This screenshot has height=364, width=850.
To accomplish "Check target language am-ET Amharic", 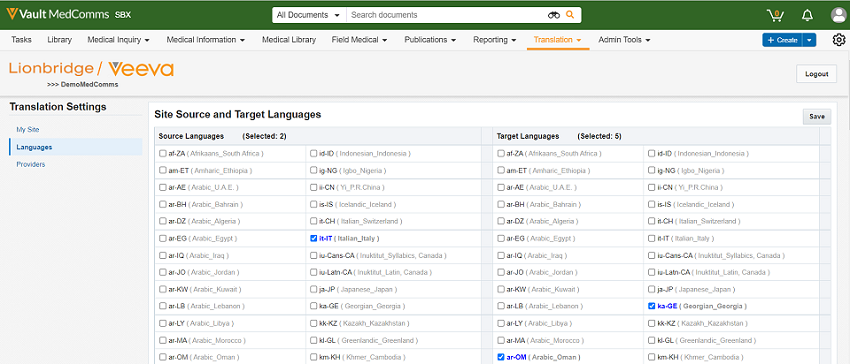I will click(x=501, y=170).
